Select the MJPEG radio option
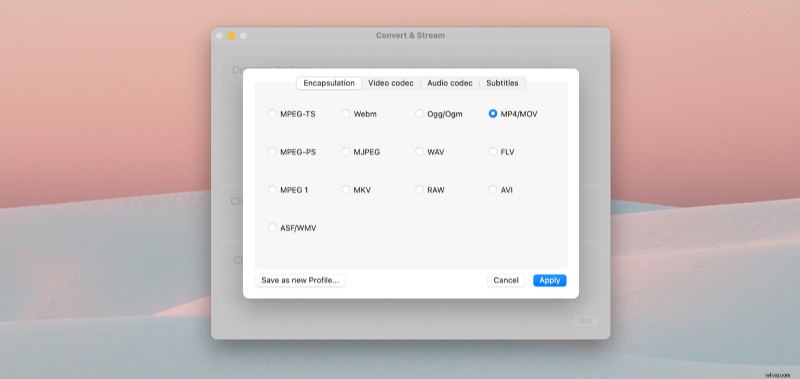 [x=346, y=152]
